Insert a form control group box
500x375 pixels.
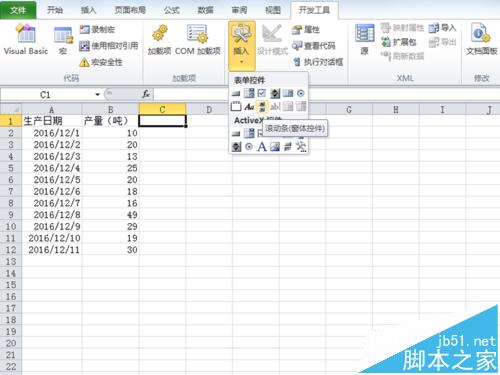[236, 107]
